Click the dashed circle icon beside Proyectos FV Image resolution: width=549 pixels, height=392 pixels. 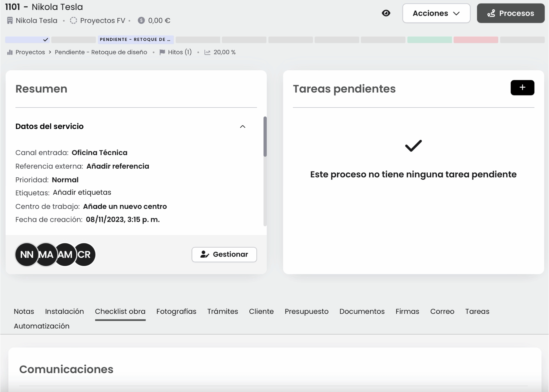[74, 21]
